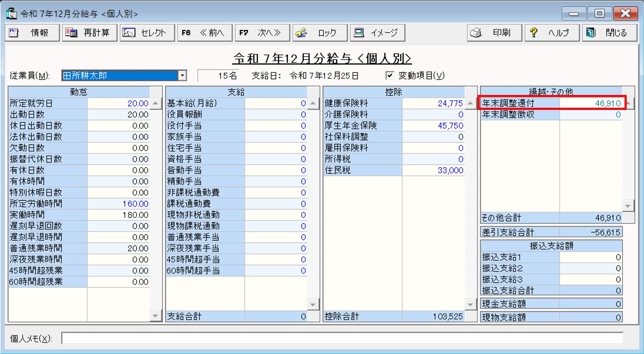Uncheck 変動項目 to hide variable items
The height and width of the screenshot is (354, 644).
(390, 76)
